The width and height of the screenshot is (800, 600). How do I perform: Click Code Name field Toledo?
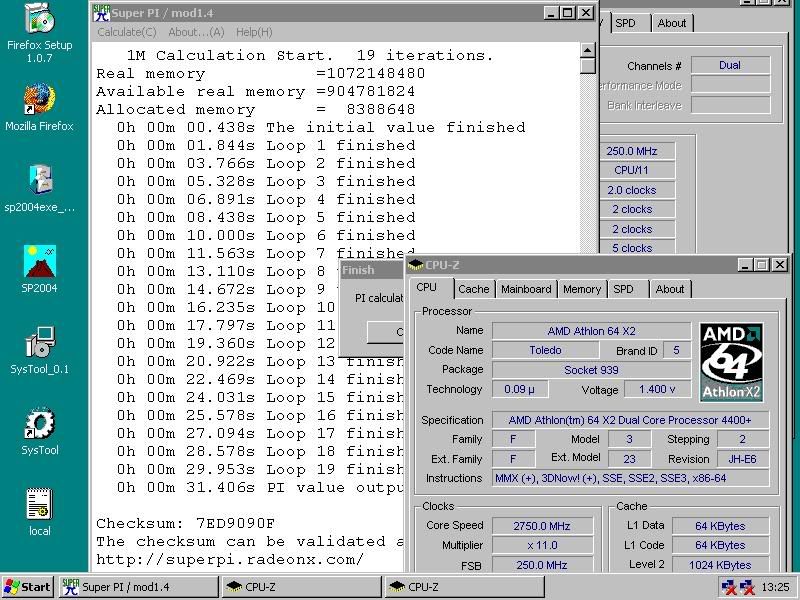tap(545, 351)
